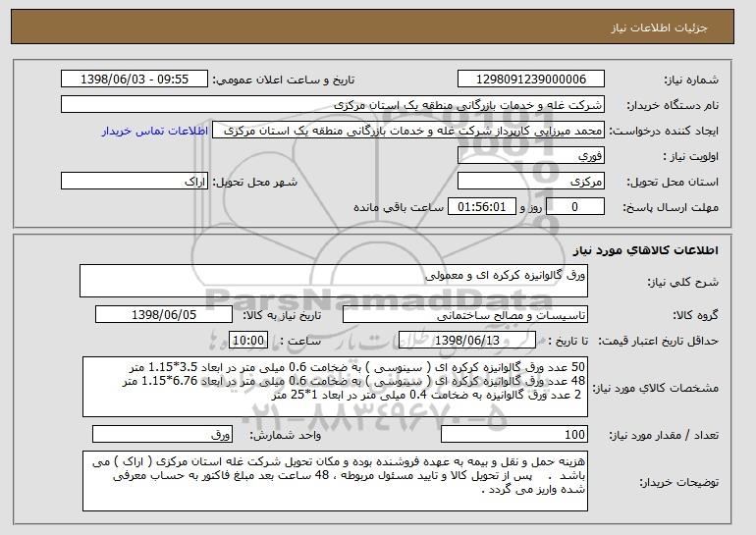Image resolution: width=756 pixels, height=535 pixels.
Task: Click the توضیحات خریدار text area
Action: pyautogui.click(x=335, y=481)
